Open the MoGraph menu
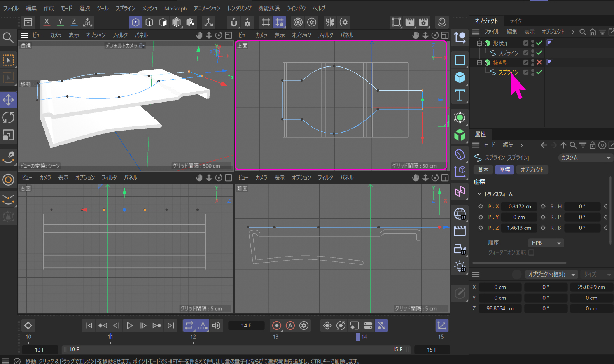 (x=175, y=8)
